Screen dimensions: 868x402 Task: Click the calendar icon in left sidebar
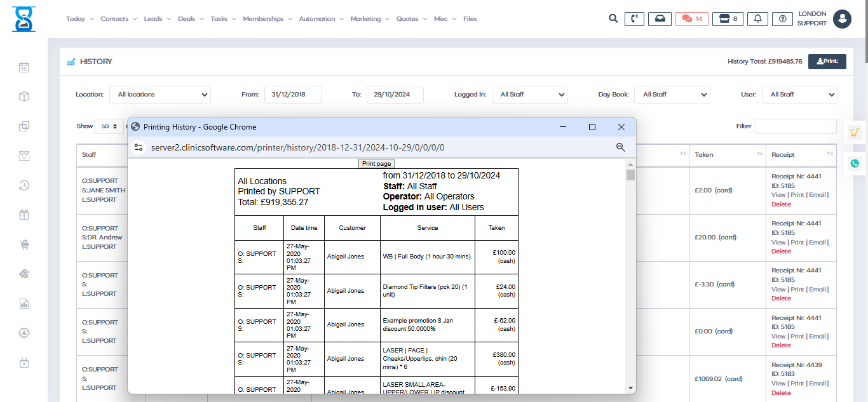tap(24, 67)
